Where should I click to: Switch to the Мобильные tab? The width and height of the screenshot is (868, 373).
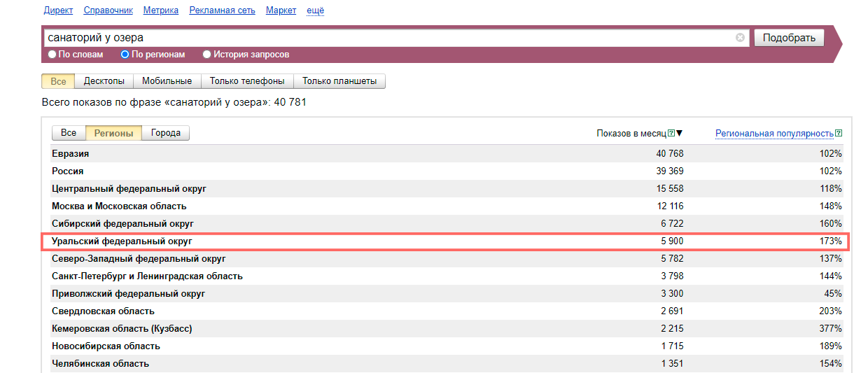(167, 81)
